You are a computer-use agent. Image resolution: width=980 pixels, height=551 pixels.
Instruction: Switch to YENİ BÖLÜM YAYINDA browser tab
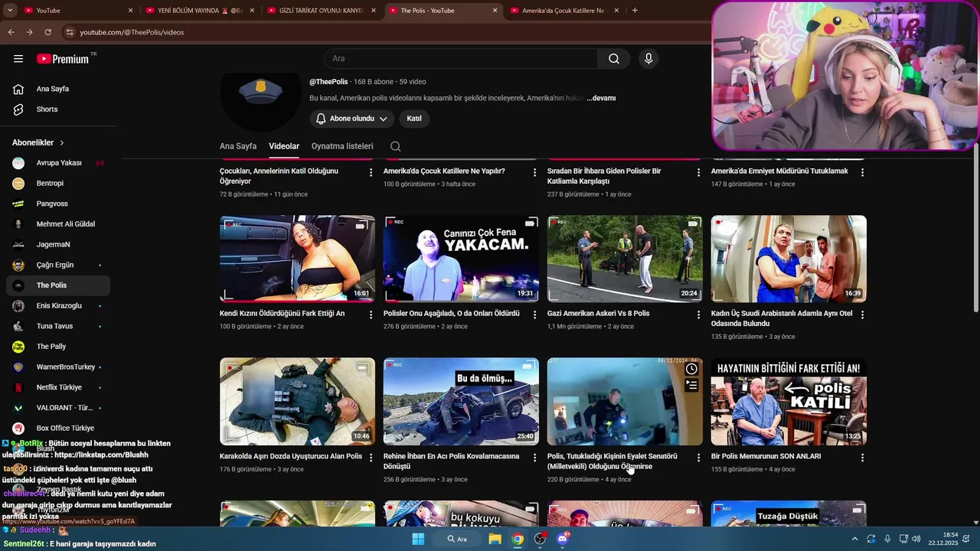199,11
